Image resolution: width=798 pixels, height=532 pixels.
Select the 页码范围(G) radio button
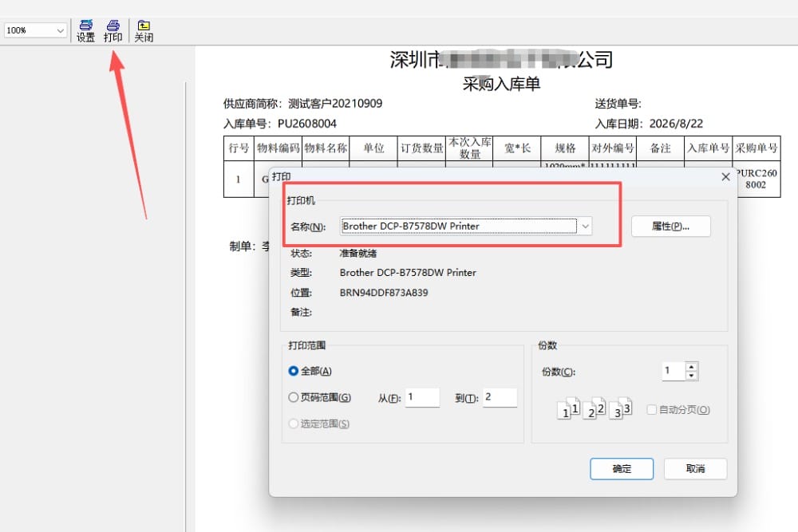(293, 397)
